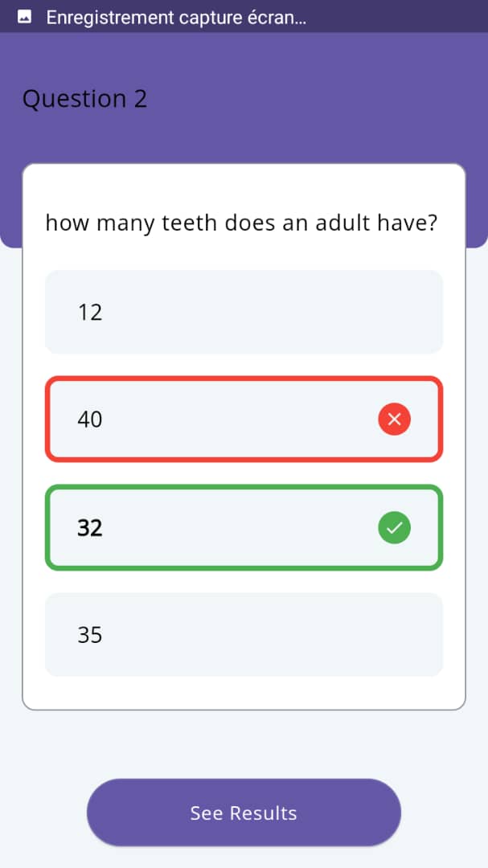
Task: Click the See Results button
Action: 244,813
